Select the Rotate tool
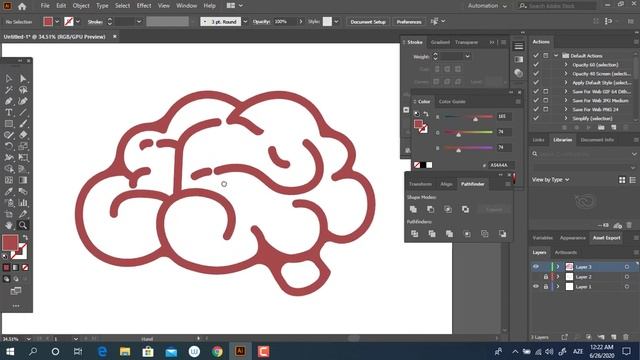This screenshot has height=360, width=640. coord(9,146)
